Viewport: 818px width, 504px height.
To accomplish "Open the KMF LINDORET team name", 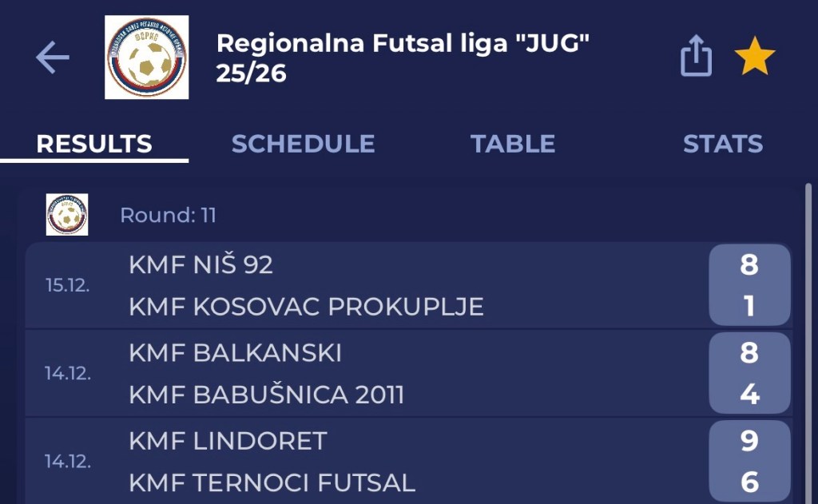I will pyautogui.click(x=228, y=441).
